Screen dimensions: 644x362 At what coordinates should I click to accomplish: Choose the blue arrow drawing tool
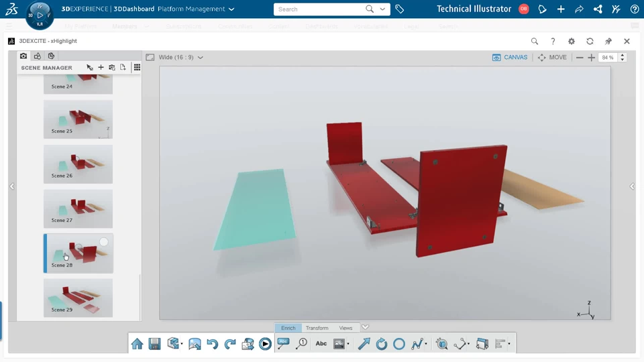364,344
